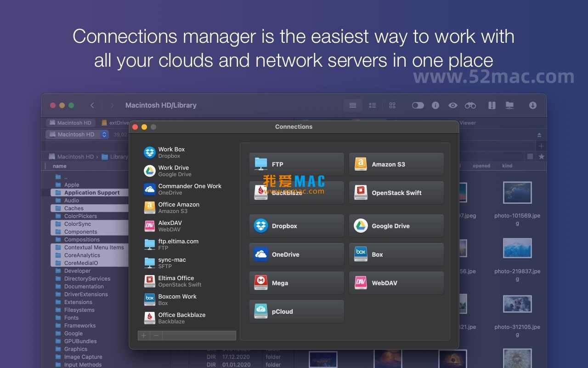Open the pCloud connection tile
Viewport: 588px width, 368px height.
296,311
